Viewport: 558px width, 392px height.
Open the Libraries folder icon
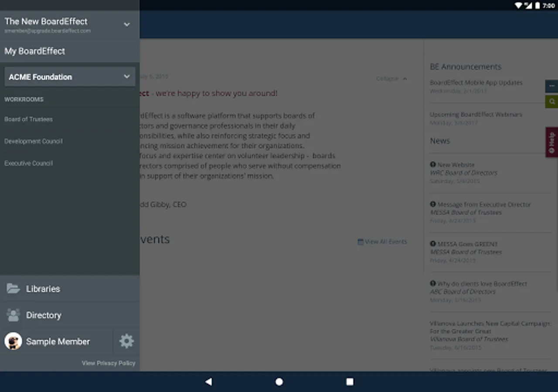click(x=13, y=289)
